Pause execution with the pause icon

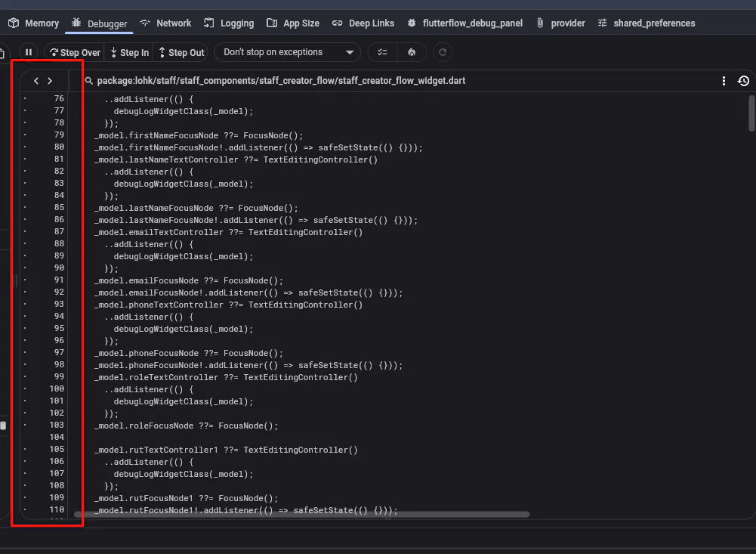pyautogui.click(x=29, y=52)
